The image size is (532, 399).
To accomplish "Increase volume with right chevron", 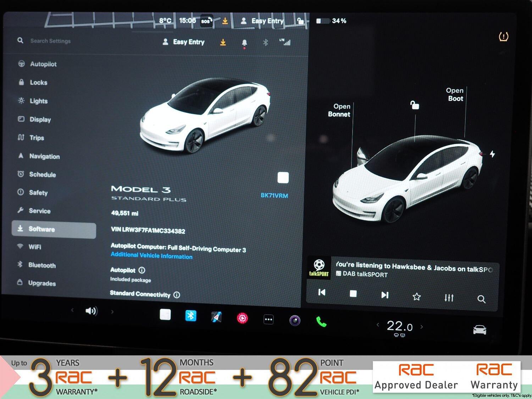I will [112, 312].
